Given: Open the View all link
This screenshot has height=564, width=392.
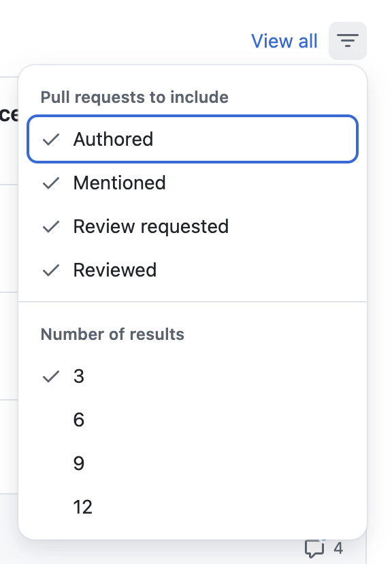Looking at the screenshot, I should [284, 41].
